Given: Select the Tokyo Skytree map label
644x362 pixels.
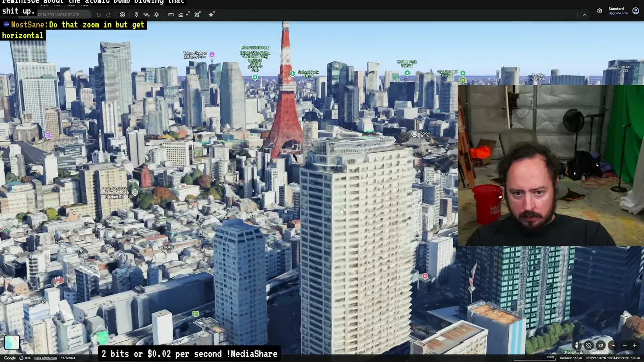Looking at the screenshot, I should pyautogui.click(x=195, y=55).
